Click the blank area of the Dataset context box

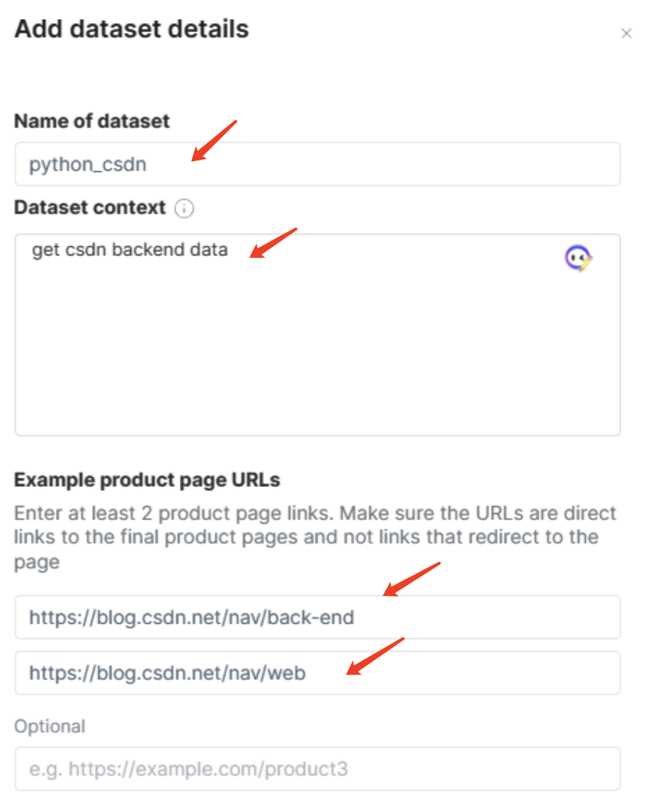tap(317, 349)
